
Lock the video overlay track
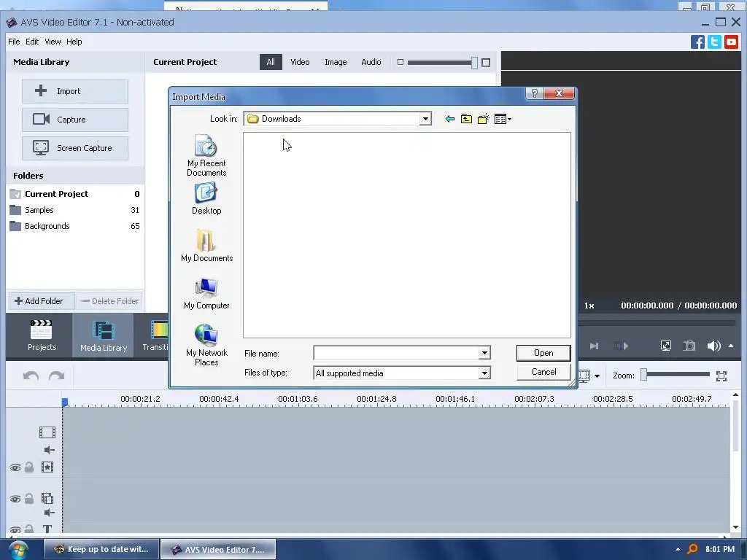coord(29,499)
